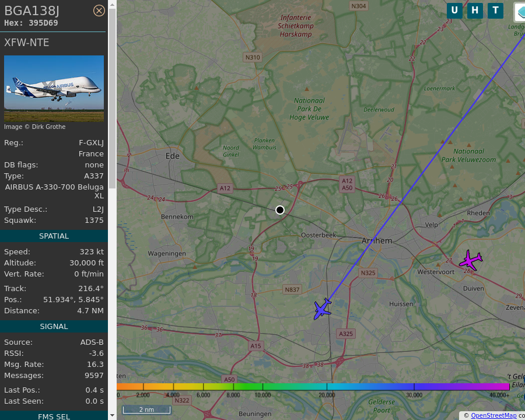The height and width of the screenshot is (420, 525).
Task: Open the Beluga XL aircraft photo
Action: (54, 89)
